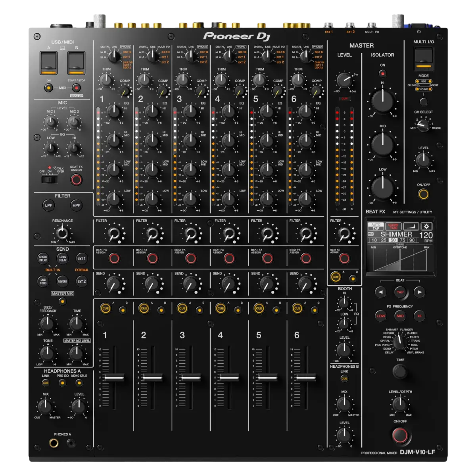Click the master BEAT FX ASSIGN button

pos(344,259)
